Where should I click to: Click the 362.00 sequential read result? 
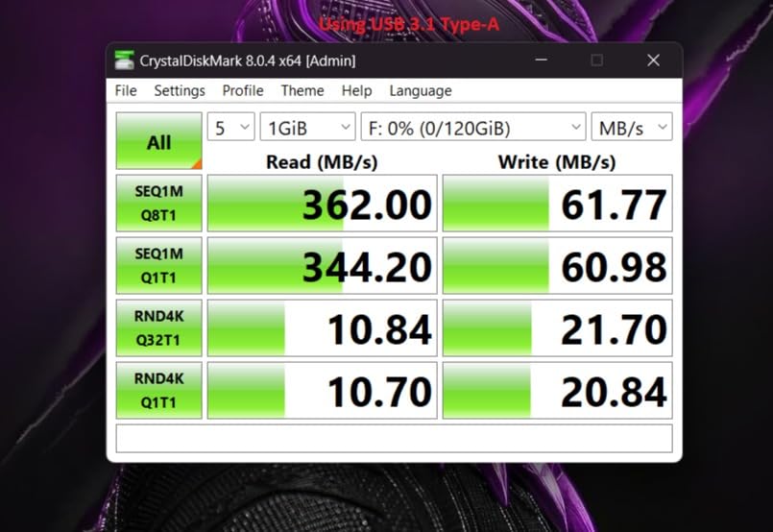(x=322, y=204)
